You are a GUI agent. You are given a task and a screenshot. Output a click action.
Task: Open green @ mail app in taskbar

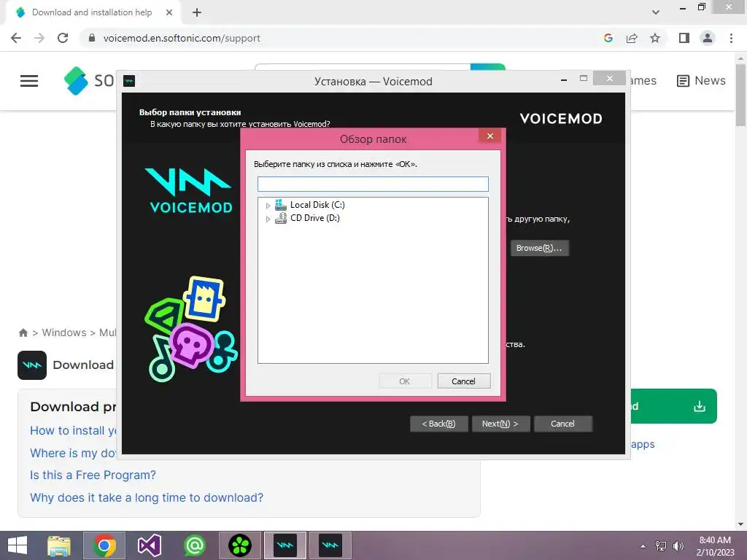(x=195, y=545)
